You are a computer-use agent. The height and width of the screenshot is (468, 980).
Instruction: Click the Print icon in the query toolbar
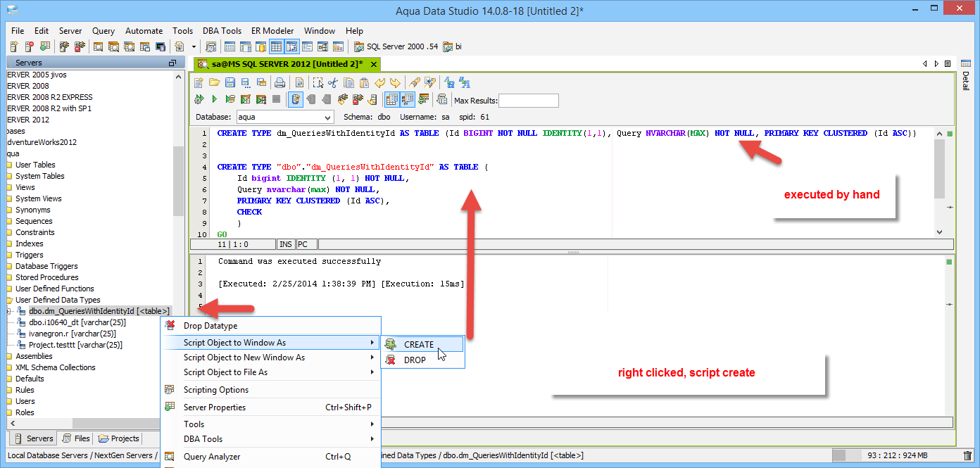pyautogui.click(x=279, y=82)
